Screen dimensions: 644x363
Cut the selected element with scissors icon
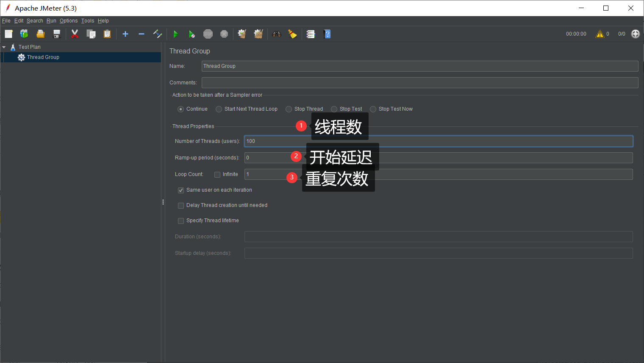coord(75,34)
